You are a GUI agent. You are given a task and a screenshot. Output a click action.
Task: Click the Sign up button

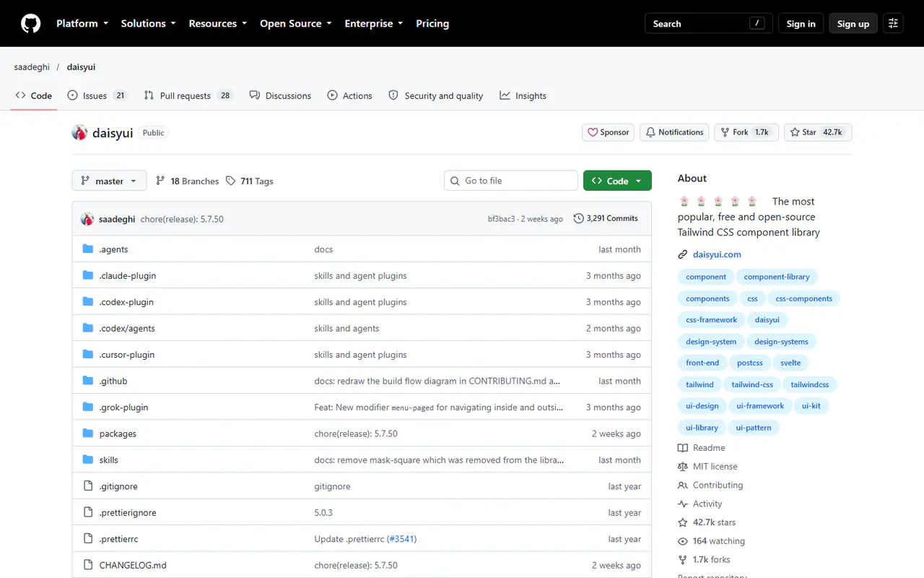coord(853,24)
